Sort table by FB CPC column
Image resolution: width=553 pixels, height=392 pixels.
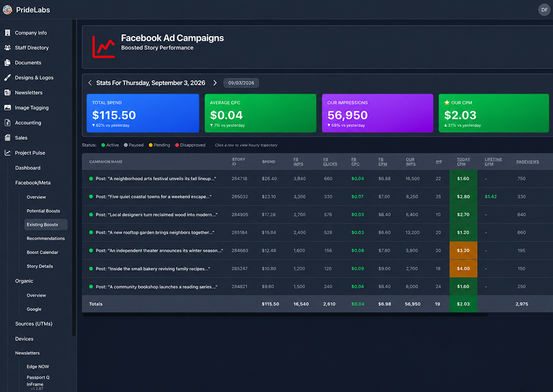[x=355, y=161]
